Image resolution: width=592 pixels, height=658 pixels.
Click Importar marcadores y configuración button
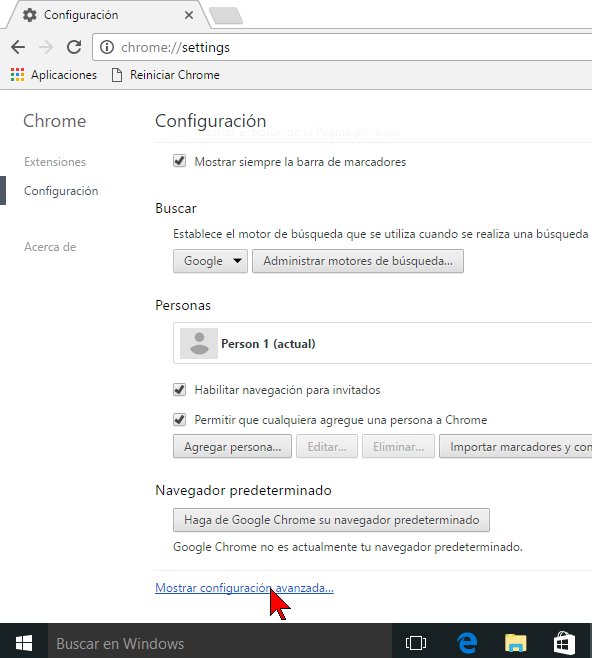(516, 446)
